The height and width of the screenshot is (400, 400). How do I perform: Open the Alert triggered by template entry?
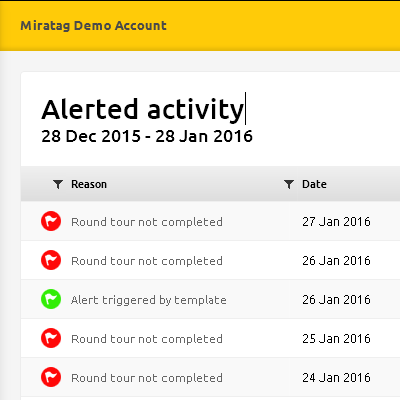(x=149, y=300)
